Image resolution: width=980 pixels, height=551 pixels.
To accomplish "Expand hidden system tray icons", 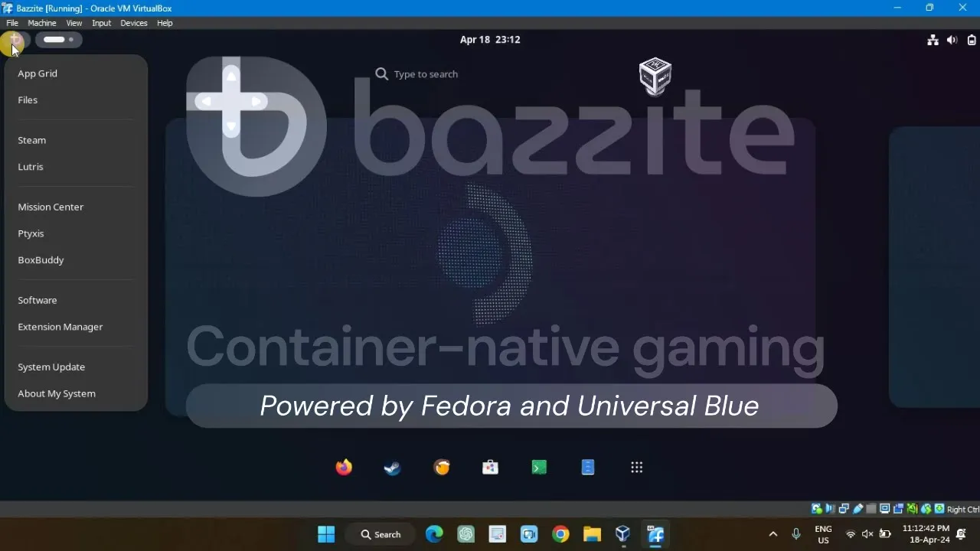I will pyautogui.click(x=773, y=534).
